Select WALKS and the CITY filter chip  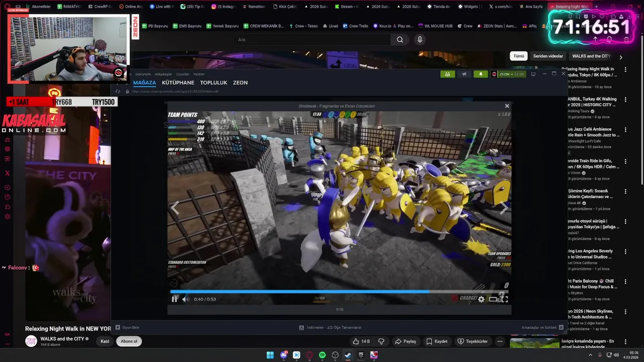(591, 56)
